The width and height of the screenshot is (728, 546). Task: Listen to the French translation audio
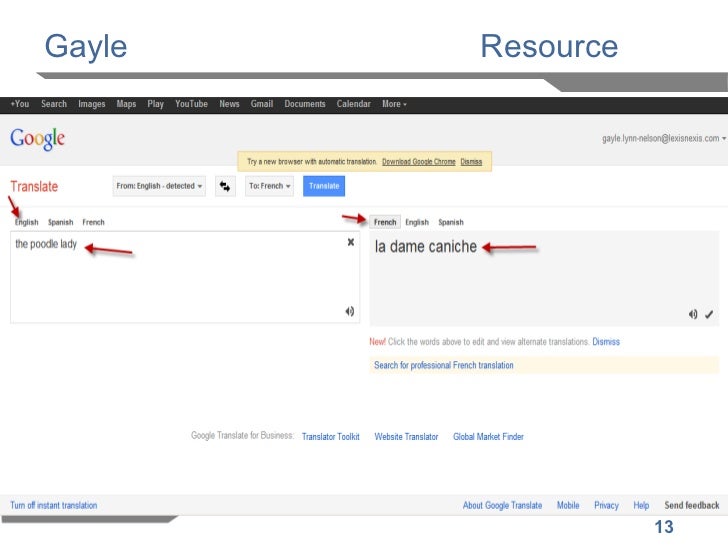693,314
